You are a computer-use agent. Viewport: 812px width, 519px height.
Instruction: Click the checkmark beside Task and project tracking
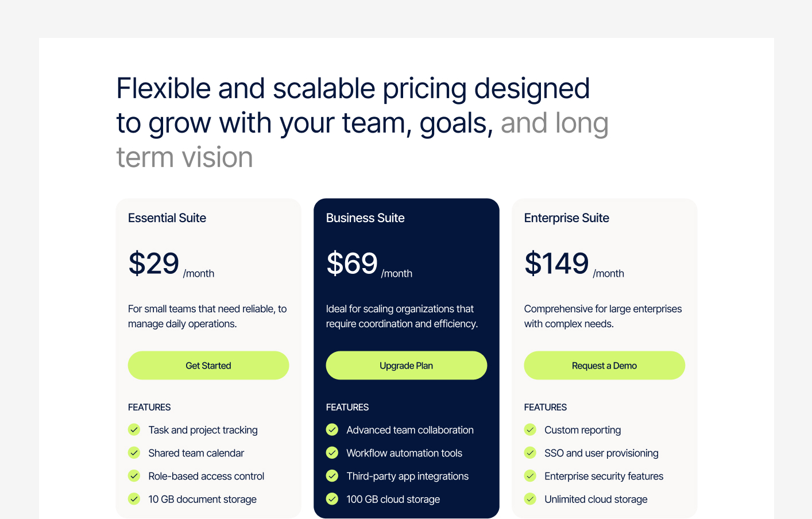134,429
